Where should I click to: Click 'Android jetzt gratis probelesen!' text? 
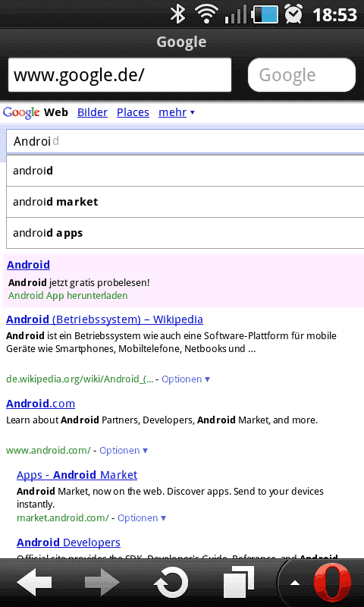[x=79, y=282]
